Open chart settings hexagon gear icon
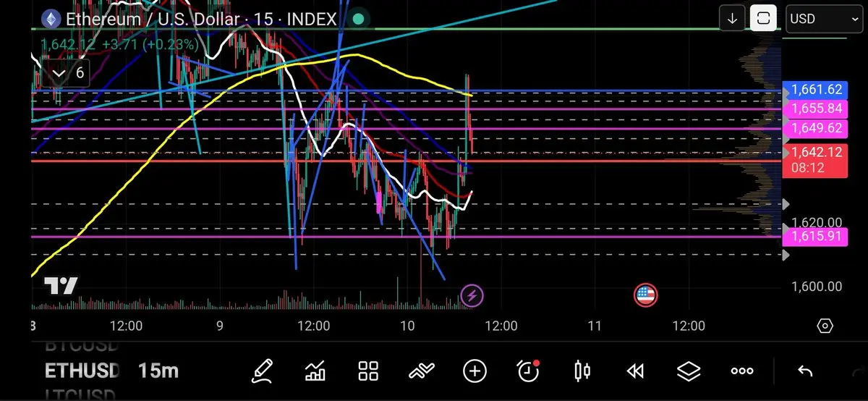The height and width of the screenshot is (401, 868). click(x=825, y=326)
